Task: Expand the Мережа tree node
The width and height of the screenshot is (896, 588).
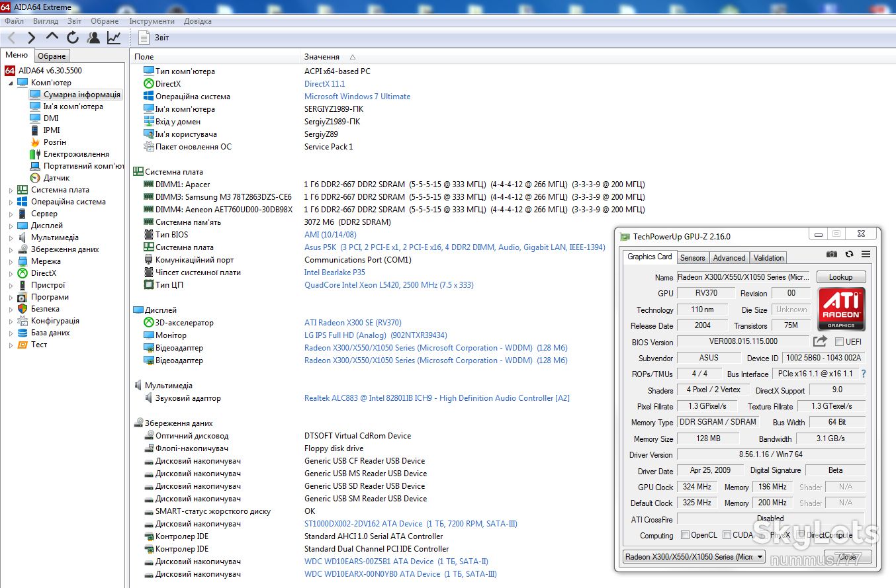Action: pos(11,262)
